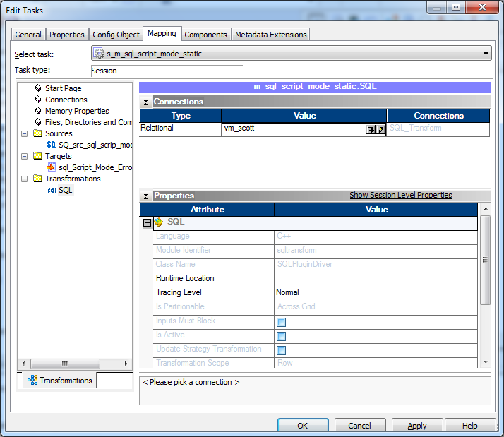Collapse the Sources tree node
504x437 pixels.
pyautogui.click(x=25, y=133)
